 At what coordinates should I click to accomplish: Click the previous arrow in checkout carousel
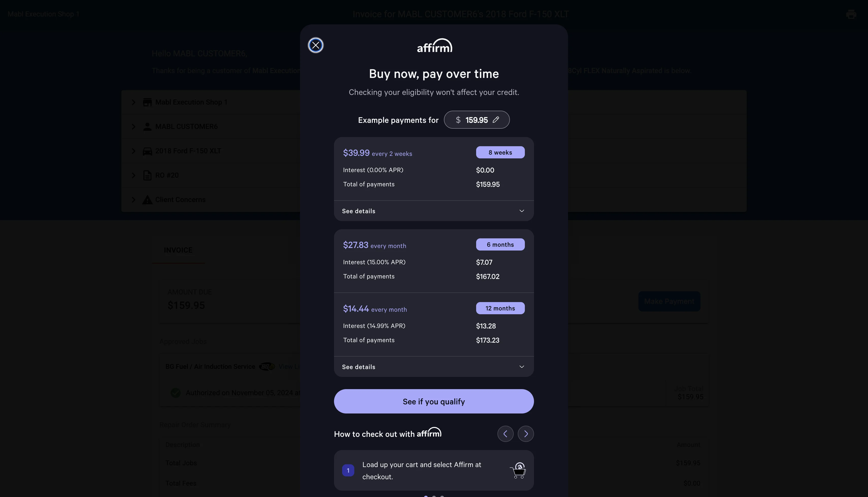point(505,434)
